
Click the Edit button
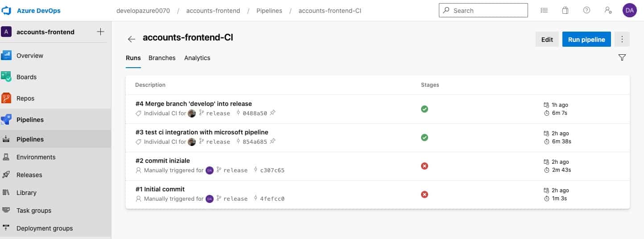tap(547, 39)
